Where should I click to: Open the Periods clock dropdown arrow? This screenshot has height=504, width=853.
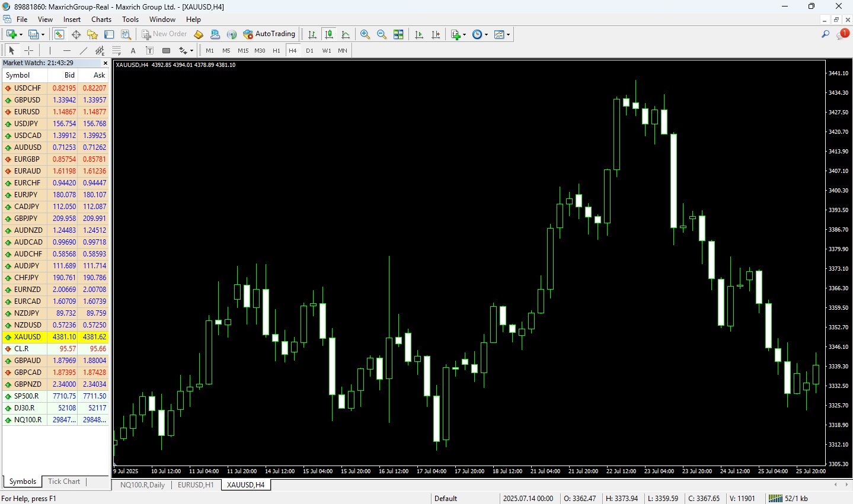[x=486, y=34]
